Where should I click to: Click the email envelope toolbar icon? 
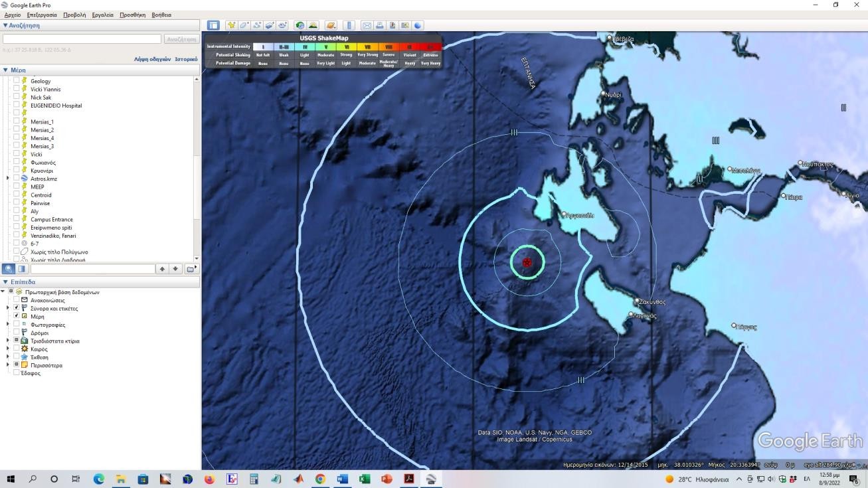point(367,25)
